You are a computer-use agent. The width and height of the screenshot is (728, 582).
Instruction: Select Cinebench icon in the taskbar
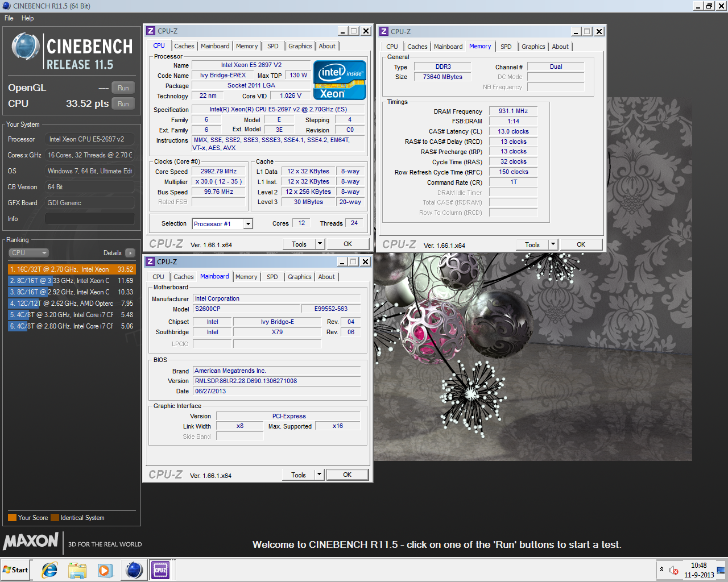click(134, 569)
